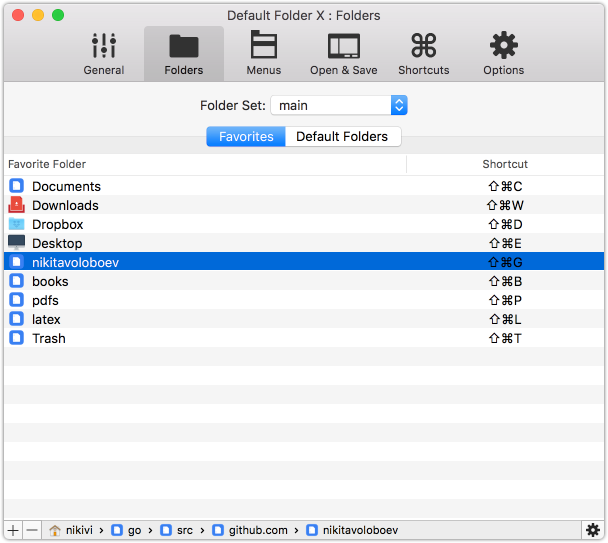Click nikivi home in path bar
The height and width of the screenshot is (543, 608).
pos(71,530)
